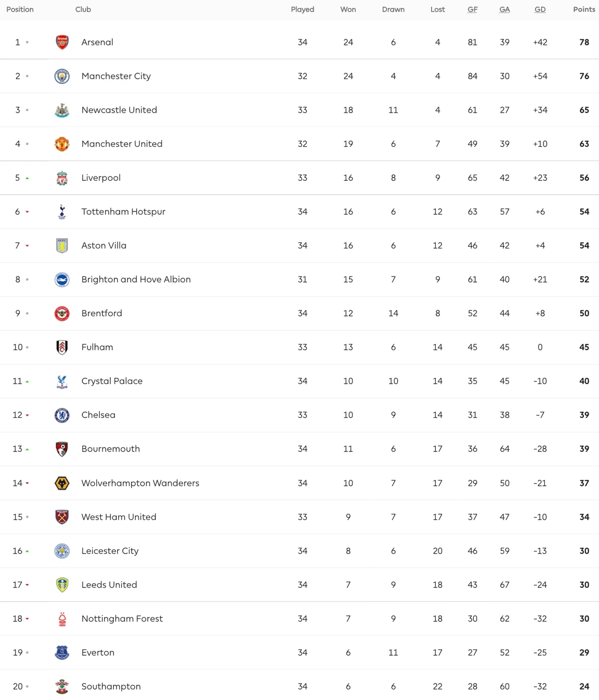Click the Leicester City fox crest

point(62,551)
